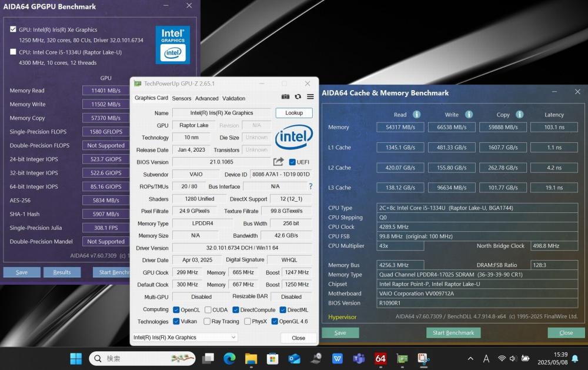Switch to the Validation tab
This screenshot has height=370, width=588.
click(233, 98)
